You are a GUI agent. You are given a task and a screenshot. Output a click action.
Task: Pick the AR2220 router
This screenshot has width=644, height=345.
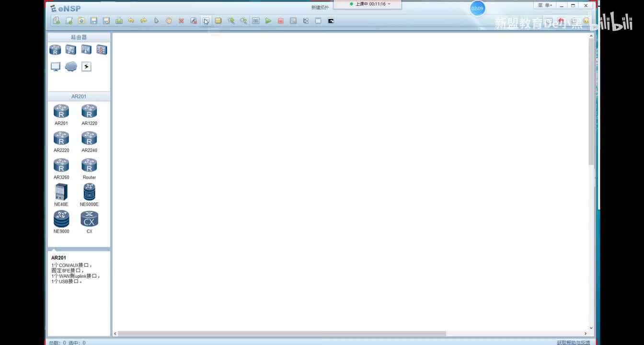[x=61, y=142]
